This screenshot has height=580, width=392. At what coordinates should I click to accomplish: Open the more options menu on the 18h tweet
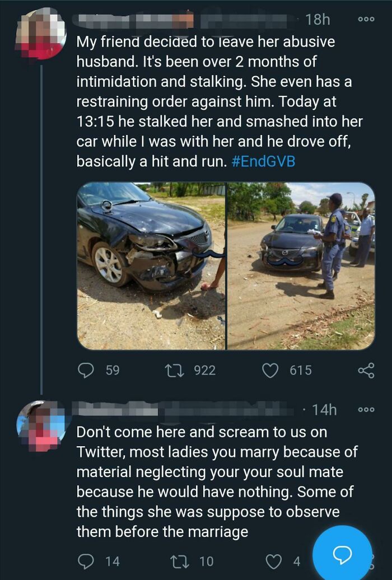[x=366, y=20]
